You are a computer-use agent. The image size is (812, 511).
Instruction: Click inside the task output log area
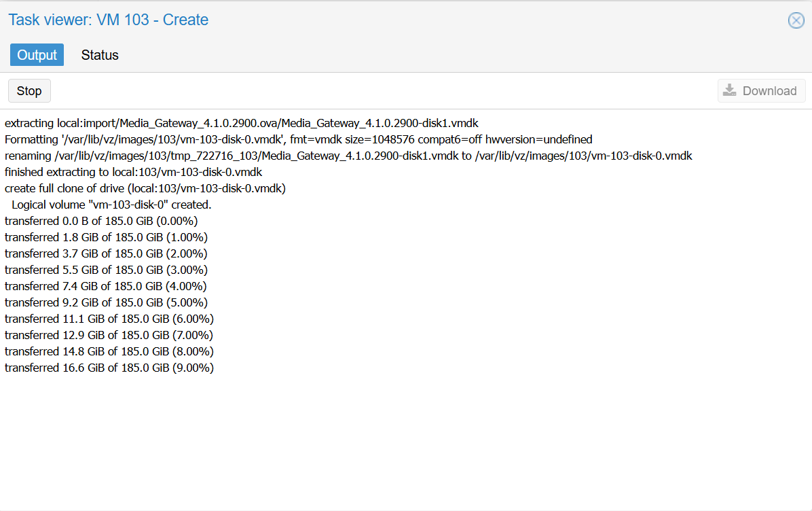(x=406, y=421)
